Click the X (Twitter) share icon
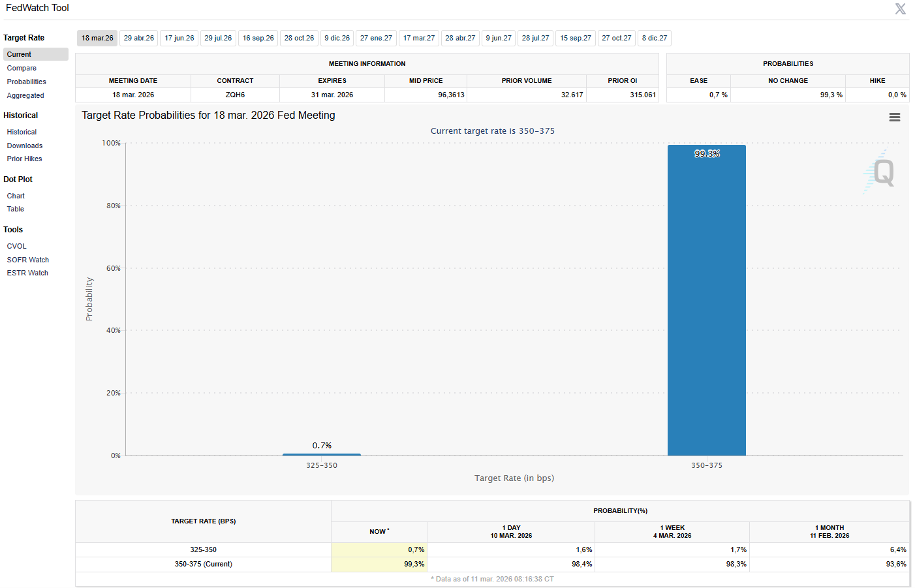Image resolution: width=915 pixels, height=588 pixels. click(901, 9)
